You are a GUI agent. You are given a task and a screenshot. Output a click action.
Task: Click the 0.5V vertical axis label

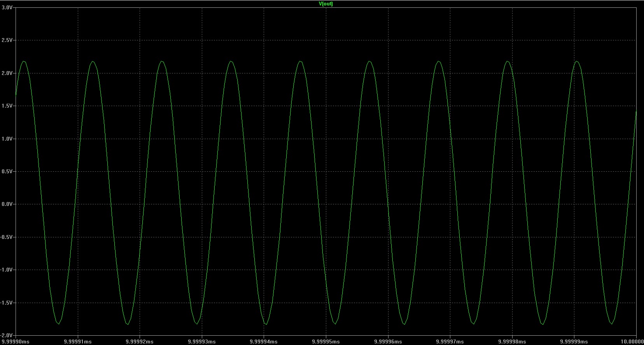[7, 171]
